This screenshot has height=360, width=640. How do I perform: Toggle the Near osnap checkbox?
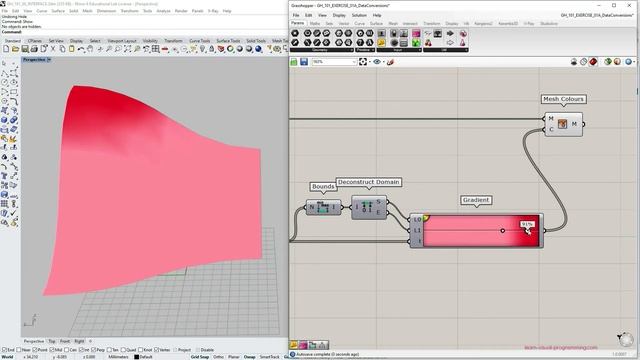click(18, 350)
